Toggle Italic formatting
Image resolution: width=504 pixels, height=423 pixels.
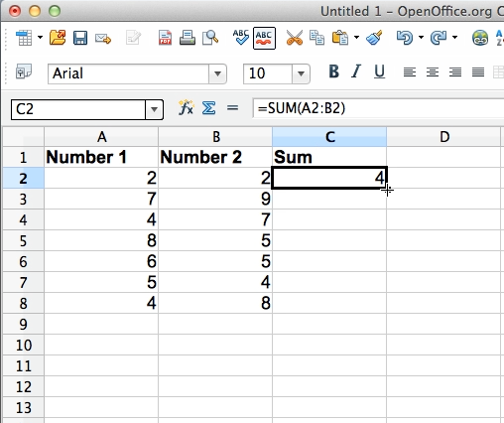[356, 71]
